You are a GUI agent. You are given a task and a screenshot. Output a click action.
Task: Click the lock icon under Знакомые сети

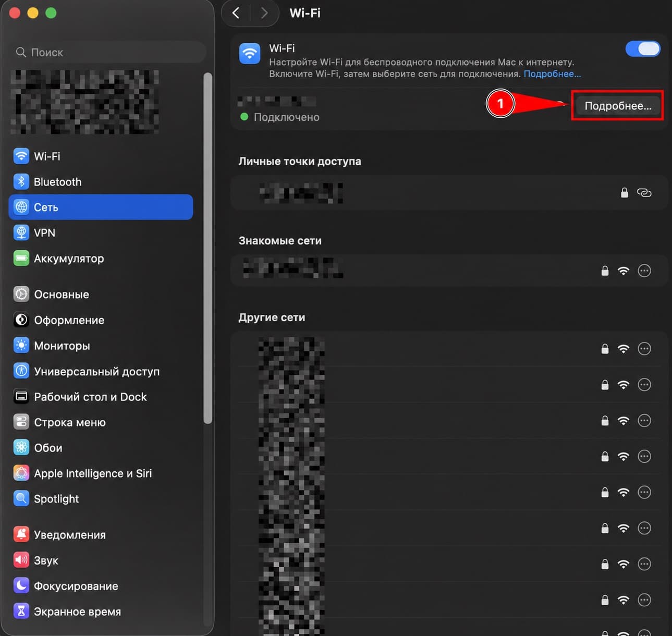[x=605, y=271]
